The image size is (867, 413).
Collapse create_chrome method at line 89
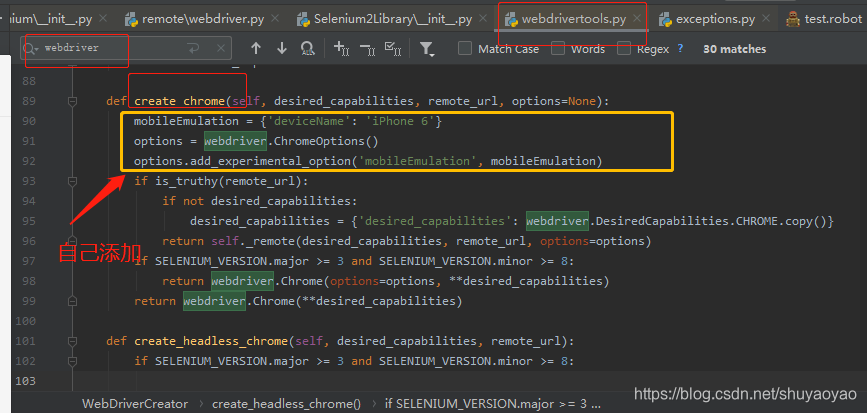coord(72,101)
